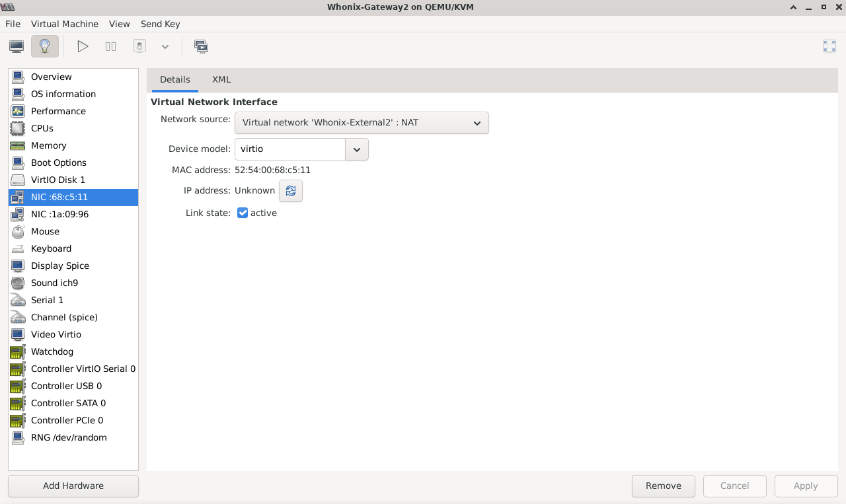Viewport: 846px width, 504px height.
Task: Expand the Device model combo arrow
Action: [x=357, y=149]
